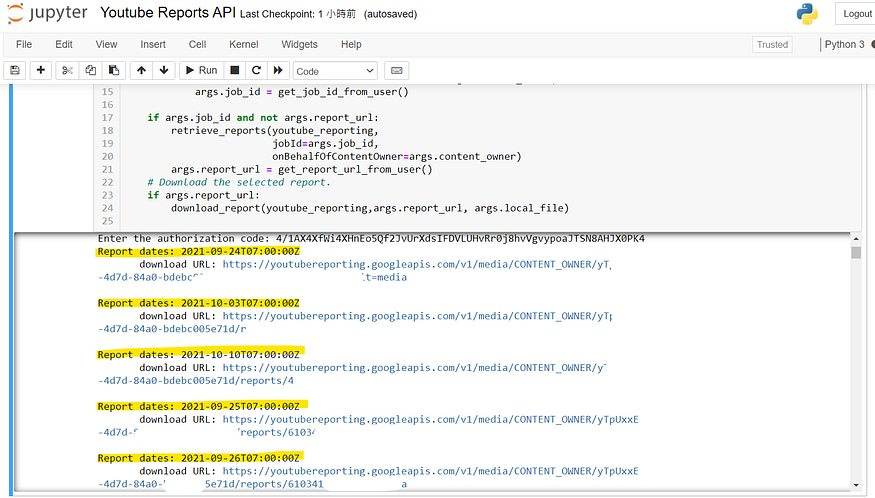Rename the notebook title Youtube Reports API
This screenshot has width=875, height=498.
(x=168, y=13)
